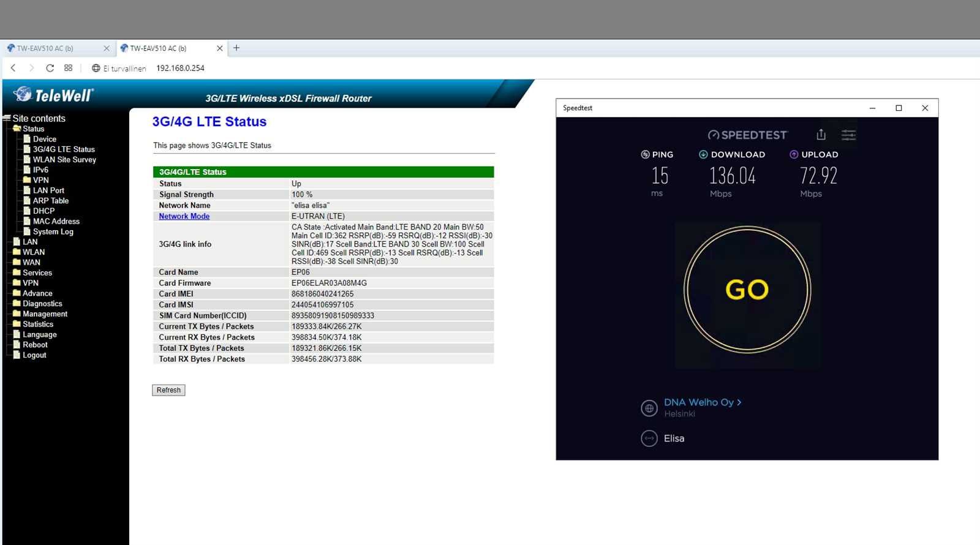Open the MAC Address page

point(56,222)
